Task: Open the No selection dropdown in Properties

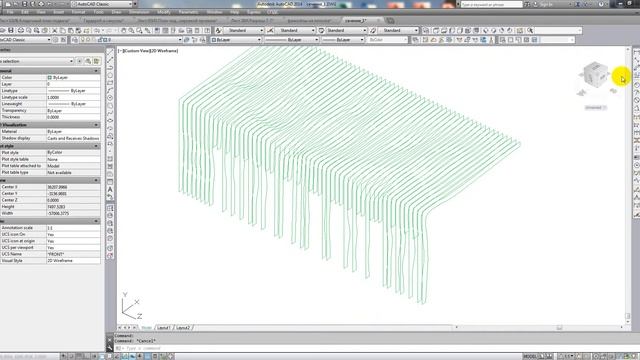Action: click(36, 61)
